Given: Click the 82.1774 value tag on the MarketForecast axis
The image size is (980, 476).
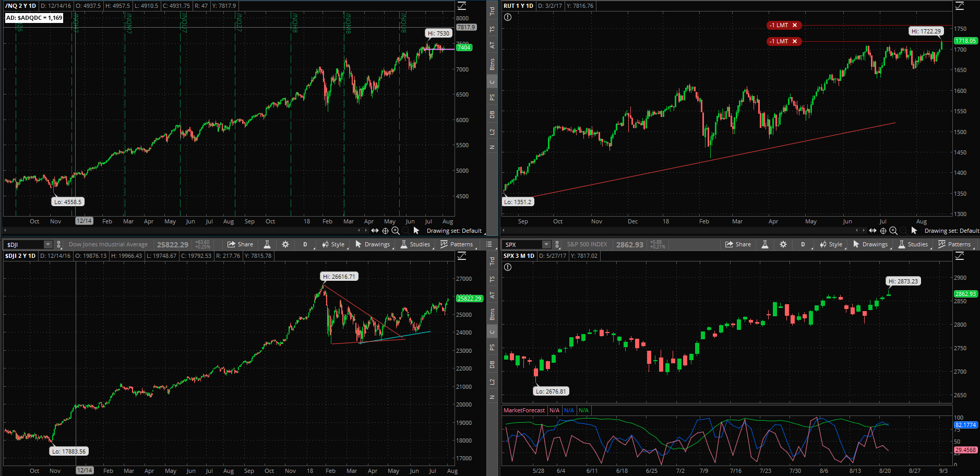Looking at the screenshot, I should pyautogui.click(x=965, y=425).
